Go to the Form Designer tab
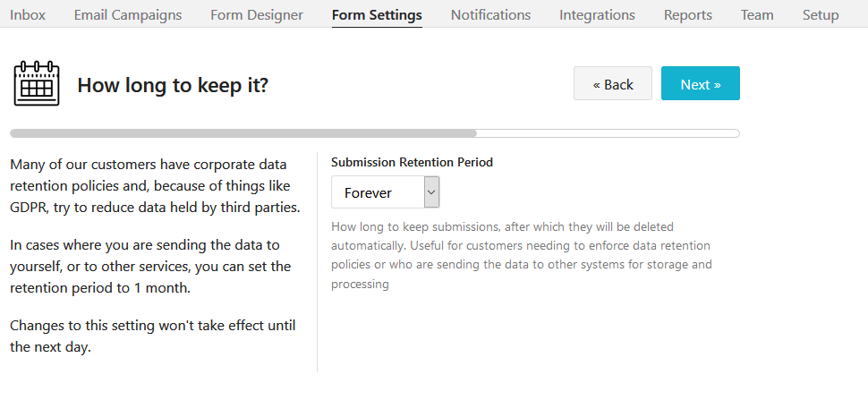 pos(257,14)
